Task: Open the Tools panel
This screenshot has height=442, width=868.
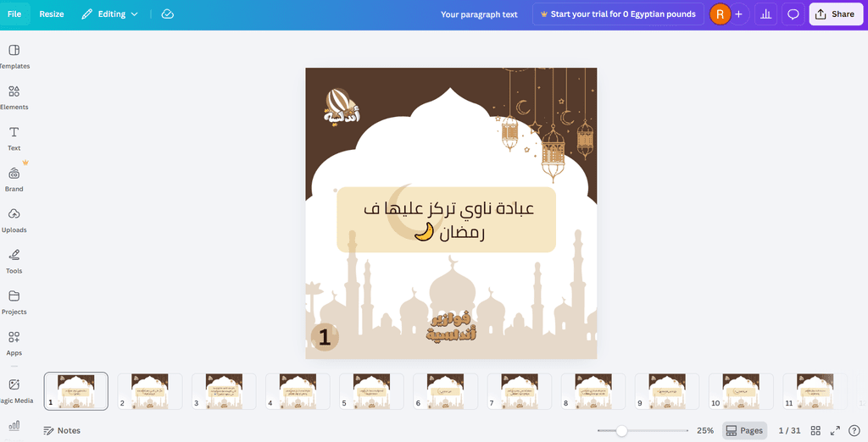Action: point(14,261)
